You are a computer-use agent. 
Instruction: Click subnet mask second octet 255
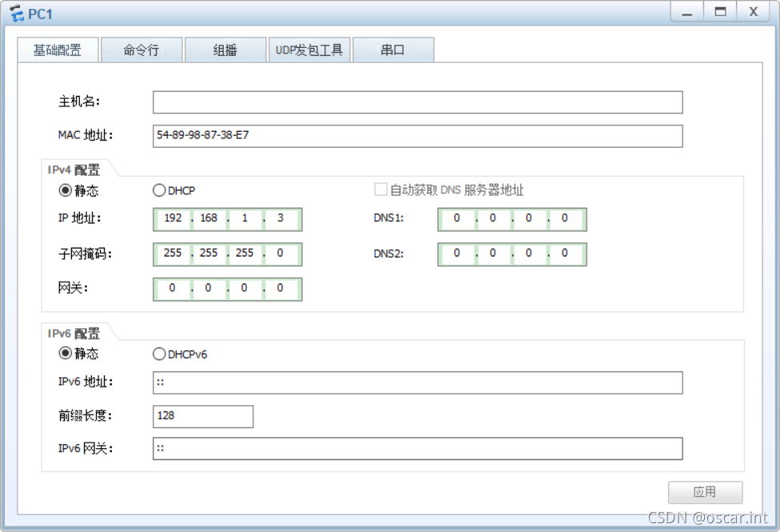coord(209,253)
